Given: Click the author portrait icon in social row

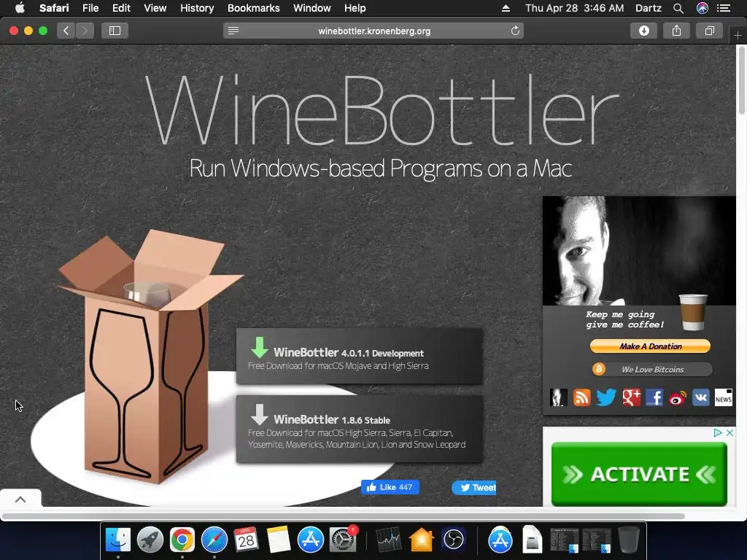Looking at the screenshot, I should click(x=558, y=397).
